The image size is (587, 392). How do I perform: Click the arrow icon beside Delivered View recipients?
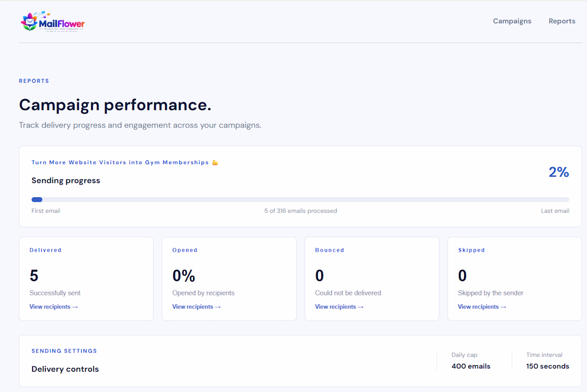(75, 307)
